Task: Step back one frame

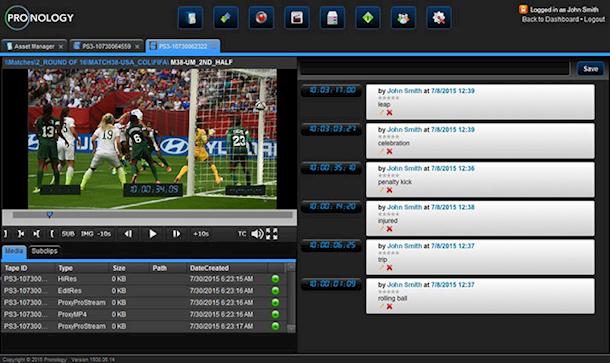Action: click(x=128, y=234)
